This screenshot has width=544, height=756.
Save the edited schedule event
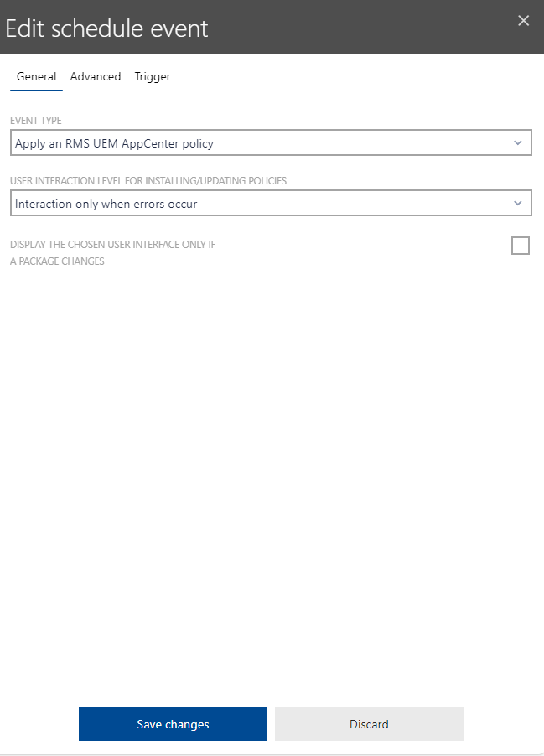click(x=172, y=723)
